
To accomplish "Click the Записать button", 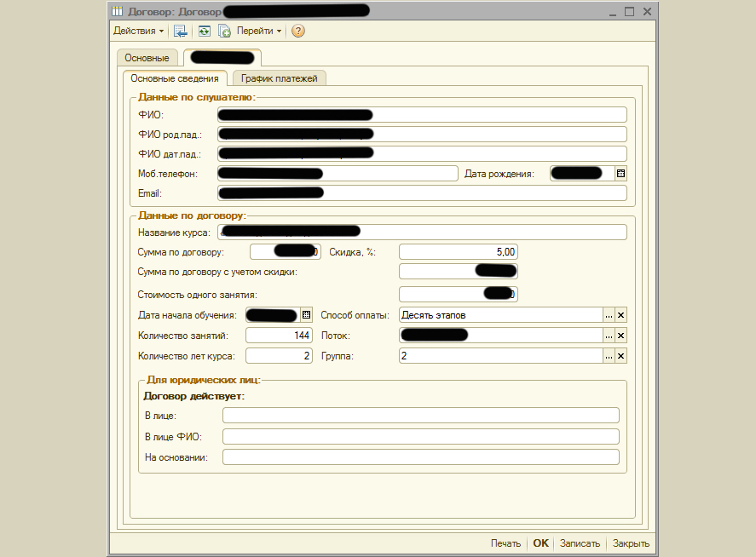I will (x=580, y=543).
